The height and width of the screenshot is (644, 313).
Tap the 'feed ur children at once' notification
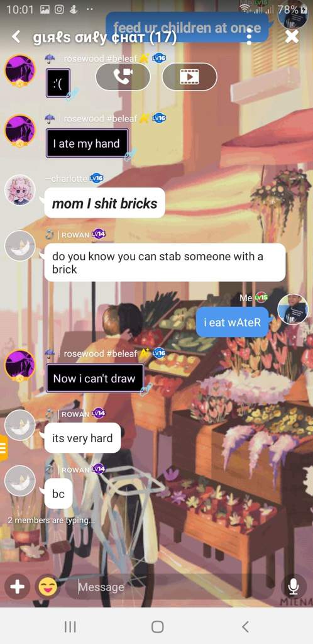[x=187, y=28]
